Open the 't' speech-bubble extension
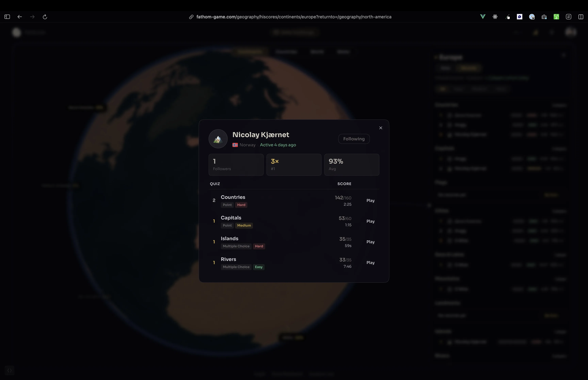The width and height of the screenshot is (588, 380). point(520,17)
